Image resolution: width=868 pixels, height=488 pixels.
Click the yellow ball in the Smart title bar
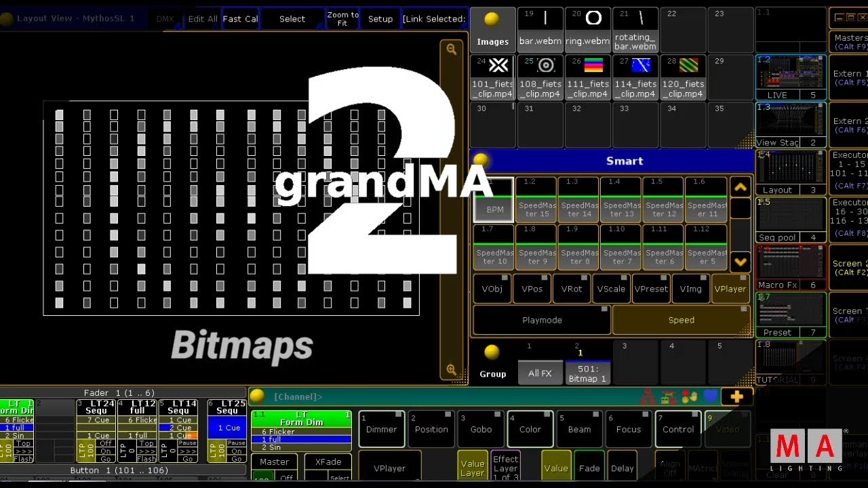click(481, 160)
